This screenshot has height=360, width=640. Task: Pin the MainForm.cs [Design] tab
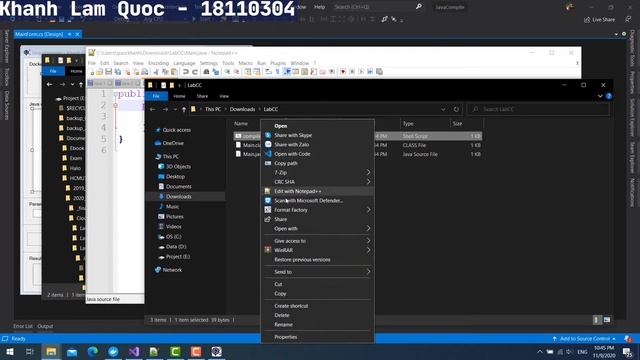click(70, 34)
